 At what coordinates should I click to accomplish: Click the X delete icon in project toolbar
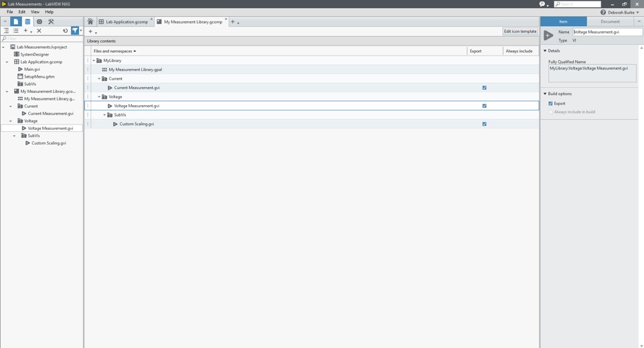[x=39, y=31]
